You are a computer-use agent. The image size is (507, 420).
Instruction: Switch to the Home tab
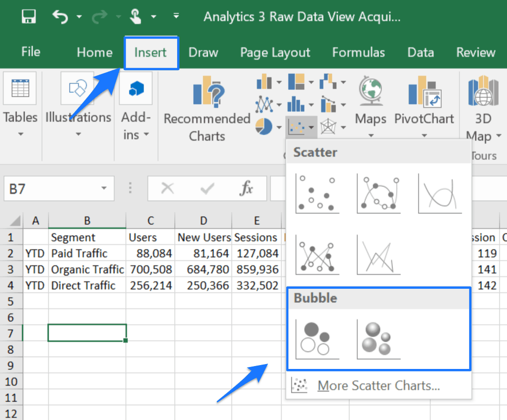(x=94, y=52)
